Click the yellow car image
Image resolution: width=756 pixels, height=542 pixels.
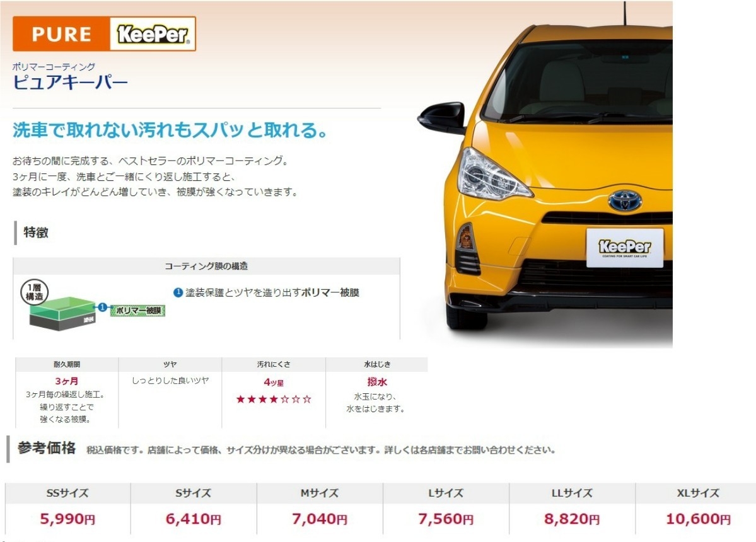[x=545, y=175]
